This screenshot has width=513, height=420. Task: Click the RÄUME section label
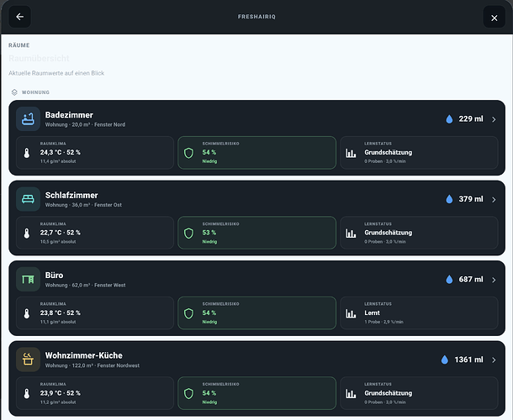point(19,45)
